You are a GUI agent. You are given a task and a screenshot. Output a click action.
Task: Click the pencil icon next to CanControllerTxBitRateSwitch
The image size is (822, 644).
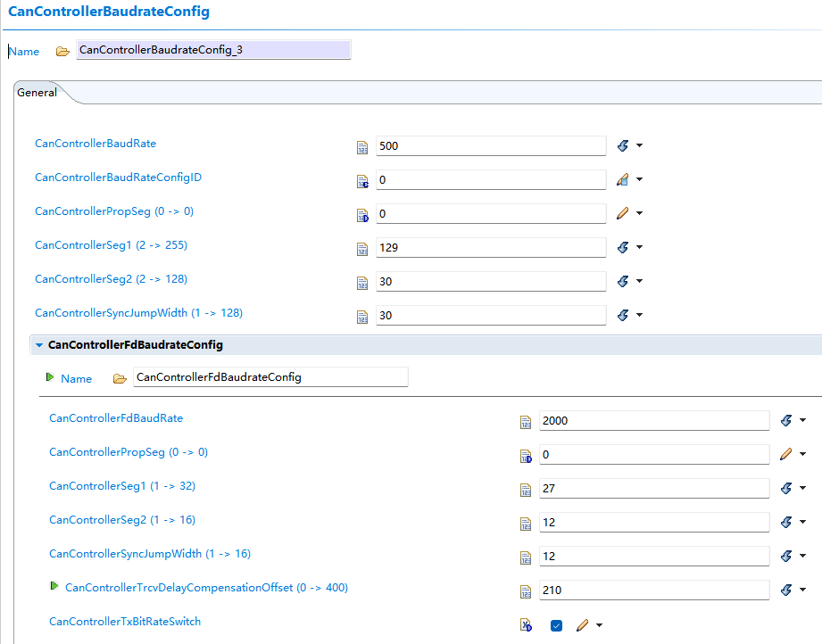(583, 625)
